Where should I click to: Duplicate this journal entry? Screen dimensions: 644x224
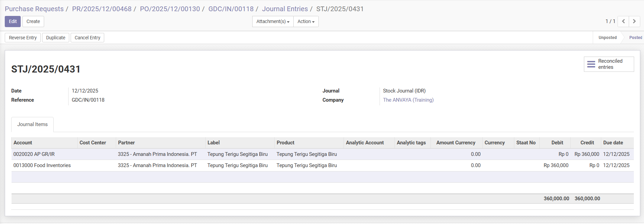(x=55, y=38)
